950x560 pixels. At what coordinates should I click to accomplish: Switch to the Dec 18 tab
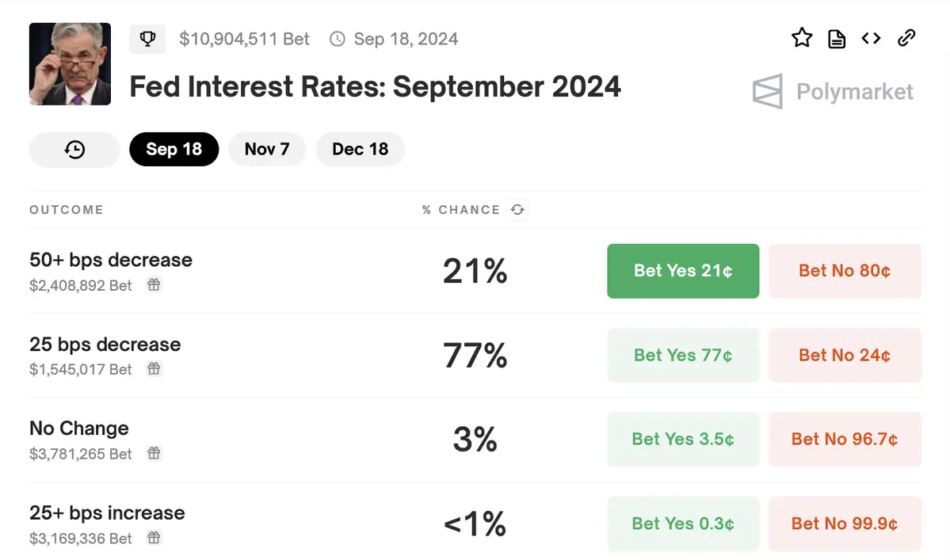coord(360,149)
